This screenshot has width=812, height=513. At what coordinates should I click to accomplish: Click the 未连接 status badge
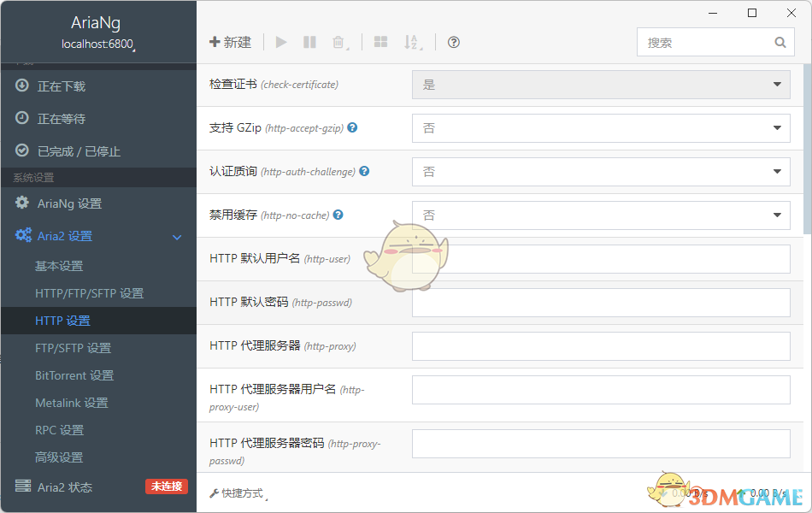tap(166, 486)
